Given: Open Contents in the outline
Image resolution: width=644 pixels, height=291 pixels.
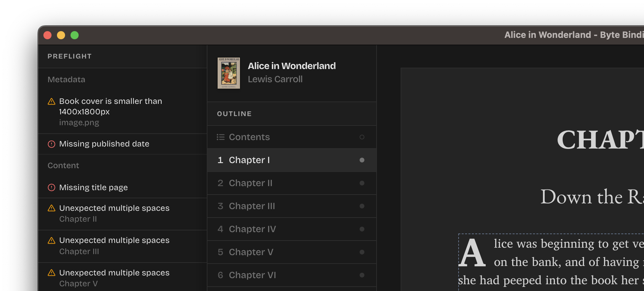Looking at the screenshot, I should pyautogui.click(x=292, y=137).
